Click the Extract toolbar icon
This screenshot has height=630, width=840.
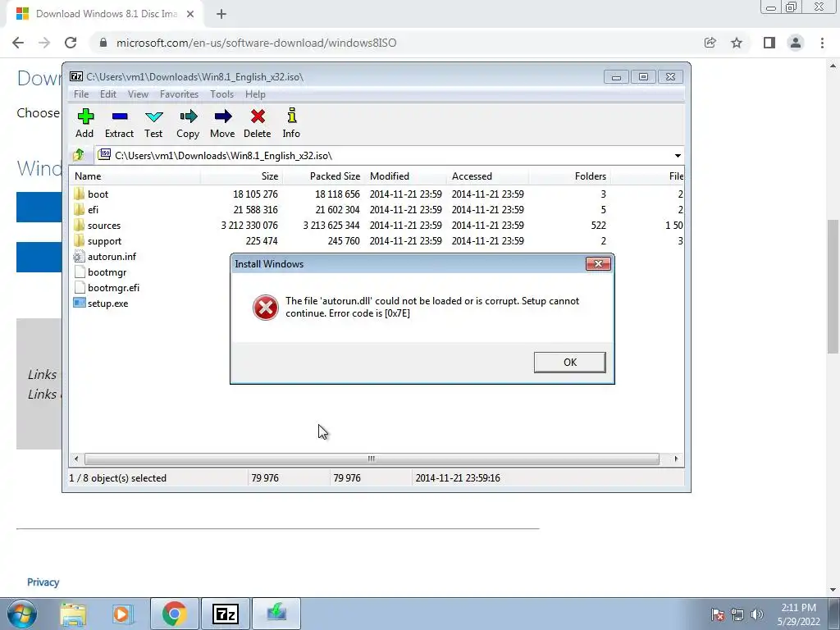119,123
